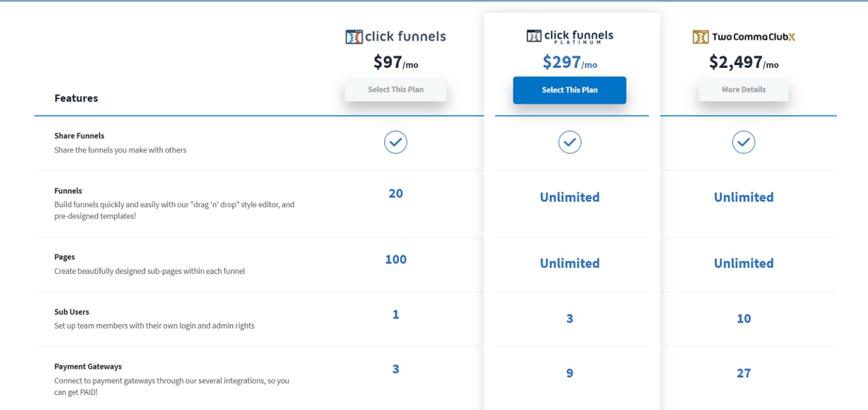Click the 27 payment gateways value
Screen dimensions: 868x410
[x=744, y=373]
